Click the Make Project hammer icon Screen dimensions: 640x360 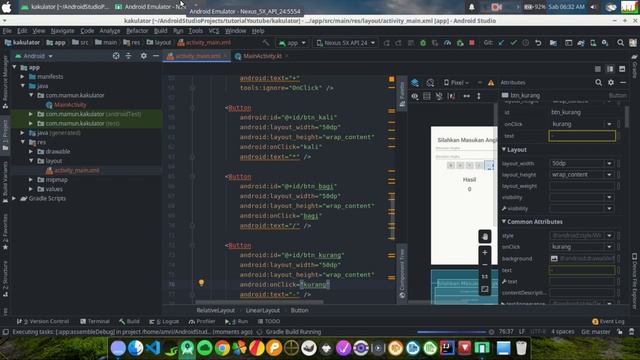[x=266, y=42]
